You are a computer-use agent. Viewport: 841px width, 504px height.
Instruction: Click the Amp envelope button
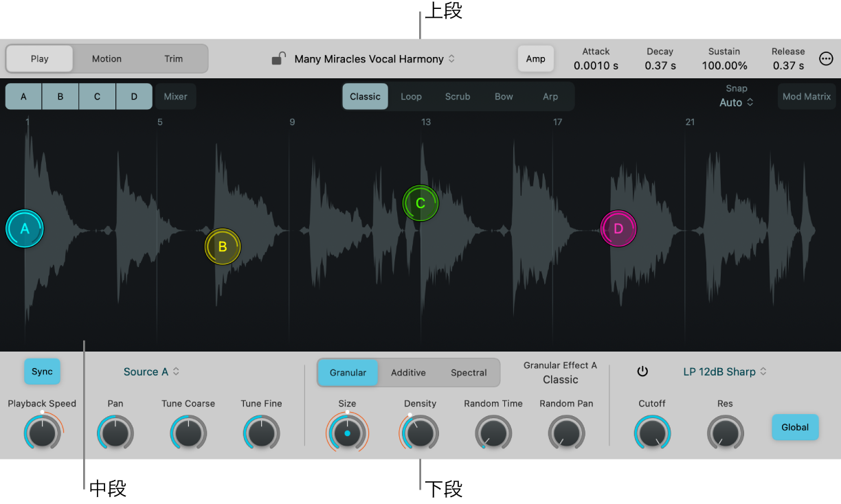536,59
